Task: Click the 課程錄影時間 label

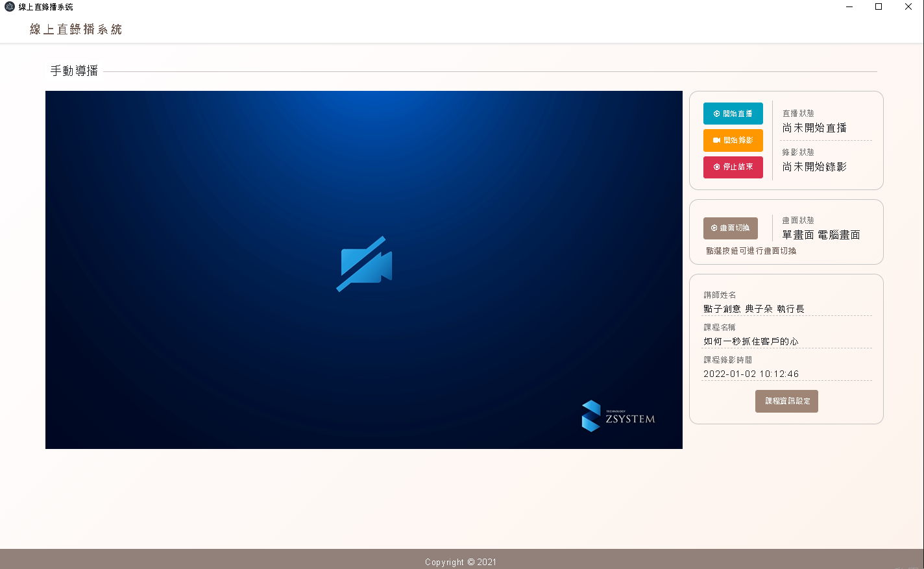Action: pyautogui.click(x=727, y=359)
